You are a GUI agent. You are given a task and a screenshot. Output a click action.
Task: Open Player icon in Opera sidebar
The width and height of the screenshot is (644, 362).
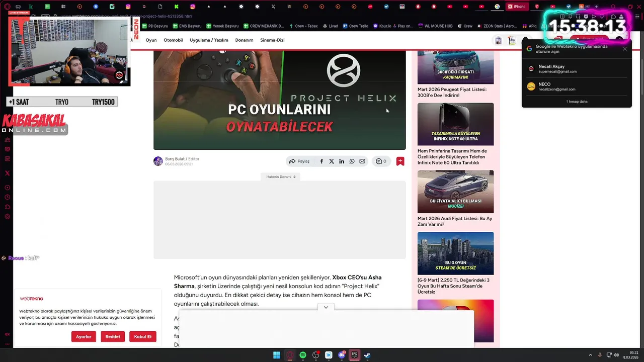click(x=7, y=188)
